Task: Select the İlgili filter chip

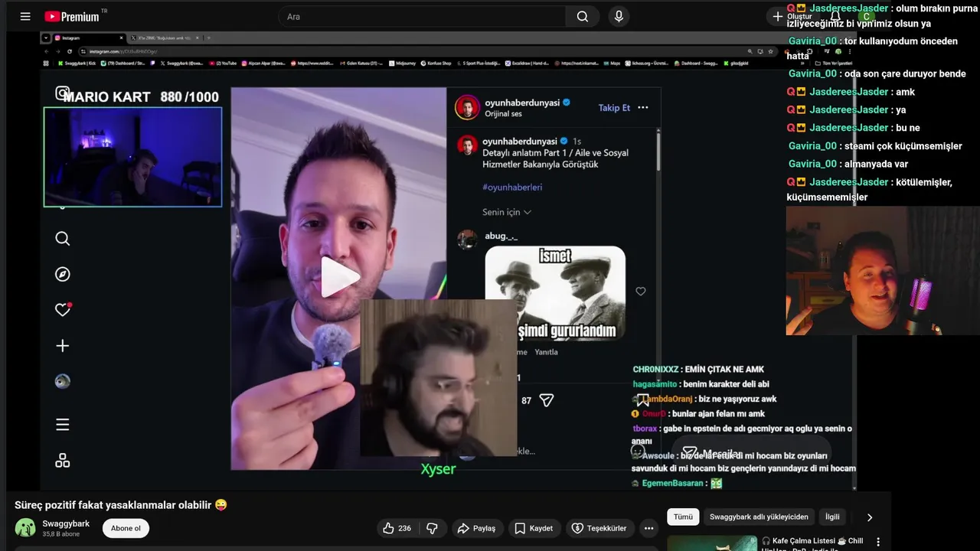Action: point(832,517)
